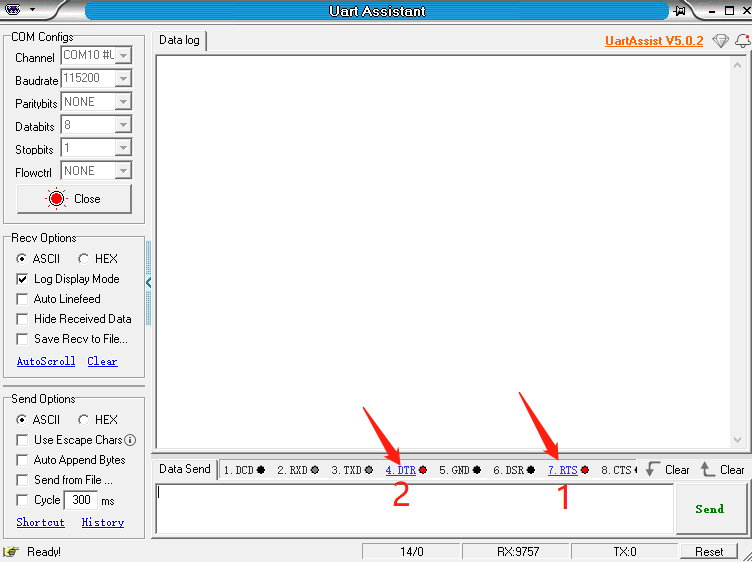Viewport: 752px width, 562px height.
Task: Pin the window with the pushpin icon
Action: point(679,11)
